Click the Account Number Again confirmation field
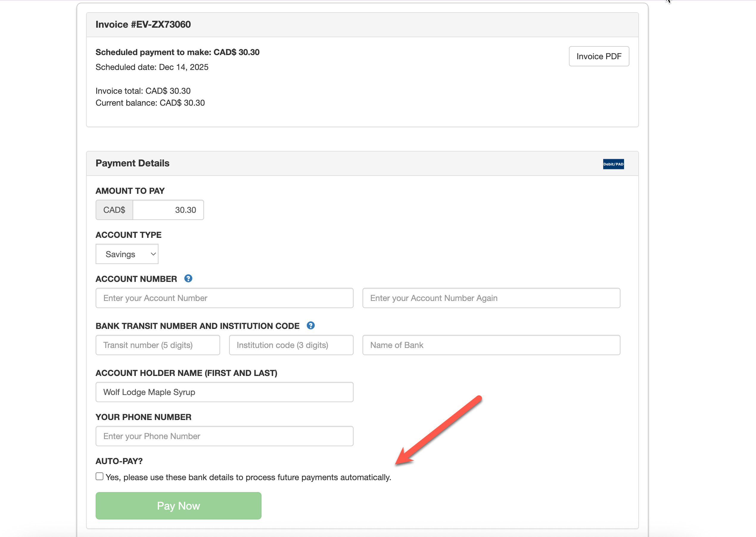The height and width of the screenshot is (537, 756). click(x=491, y=298)
